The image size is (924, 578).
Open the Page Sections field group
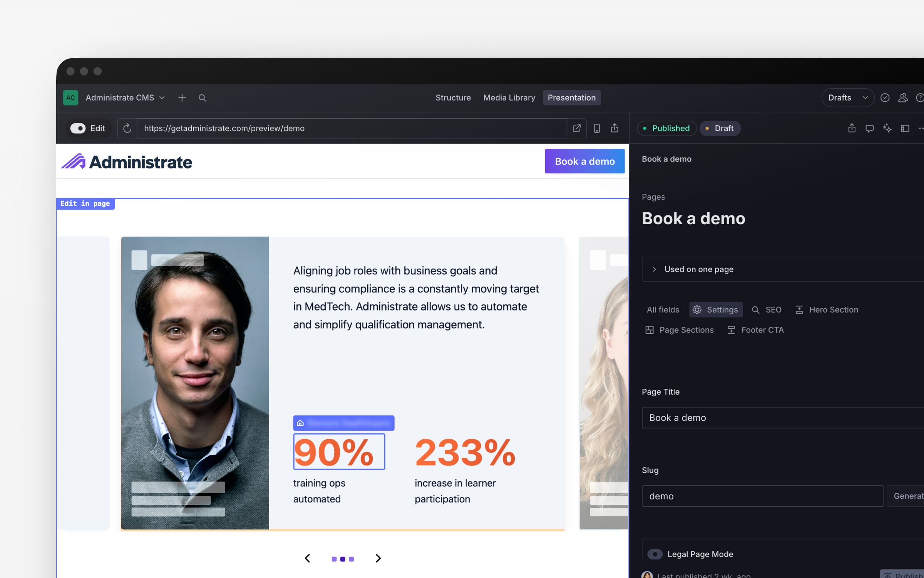pyautogui.click(x=680, y=330)
